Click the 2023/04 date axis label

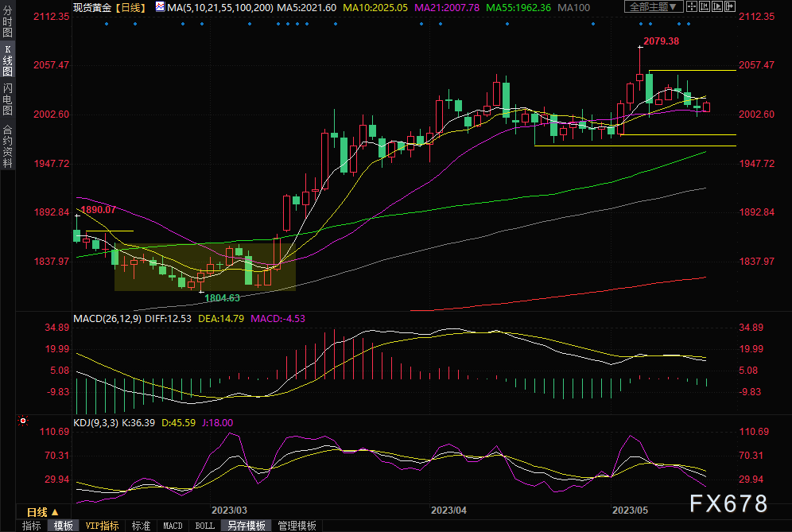448,511
